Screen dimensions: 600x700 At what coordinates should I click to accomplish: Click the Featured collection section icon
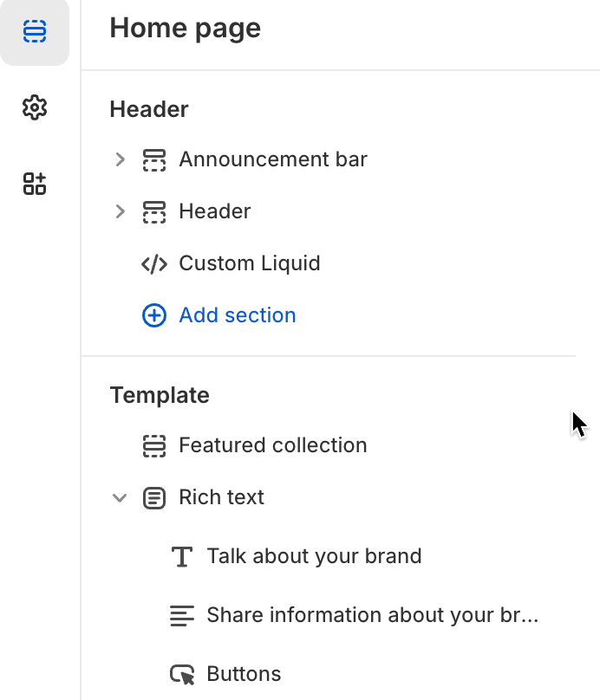coord(154,446)
